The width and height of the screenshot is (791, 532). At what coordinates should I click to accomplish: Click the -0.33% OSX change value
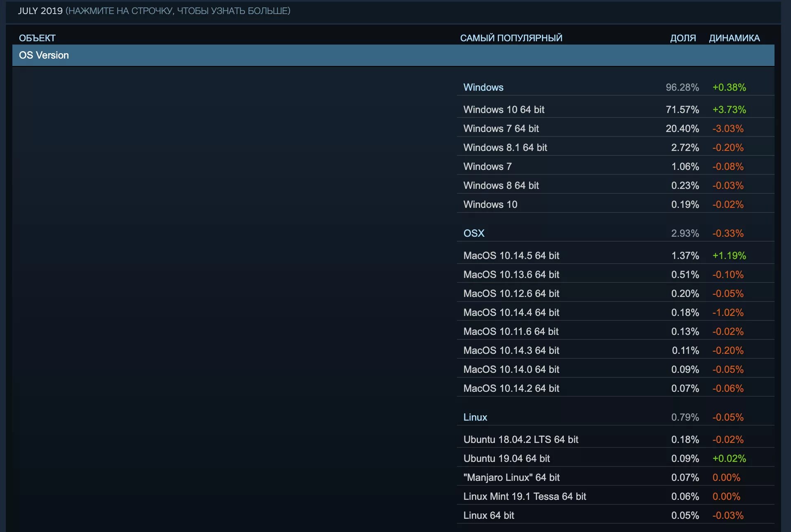[x=728, y=233]
